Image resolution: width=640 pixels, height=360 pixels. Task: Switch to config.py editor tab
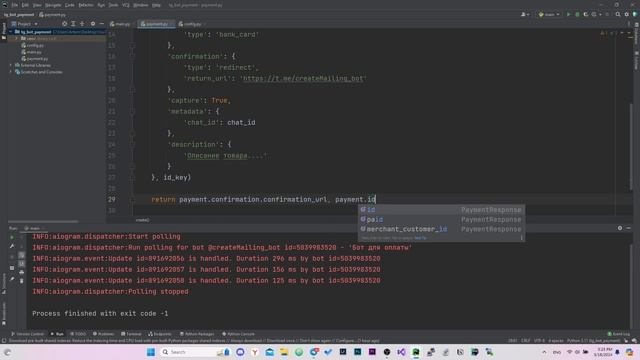coord(191,24)
